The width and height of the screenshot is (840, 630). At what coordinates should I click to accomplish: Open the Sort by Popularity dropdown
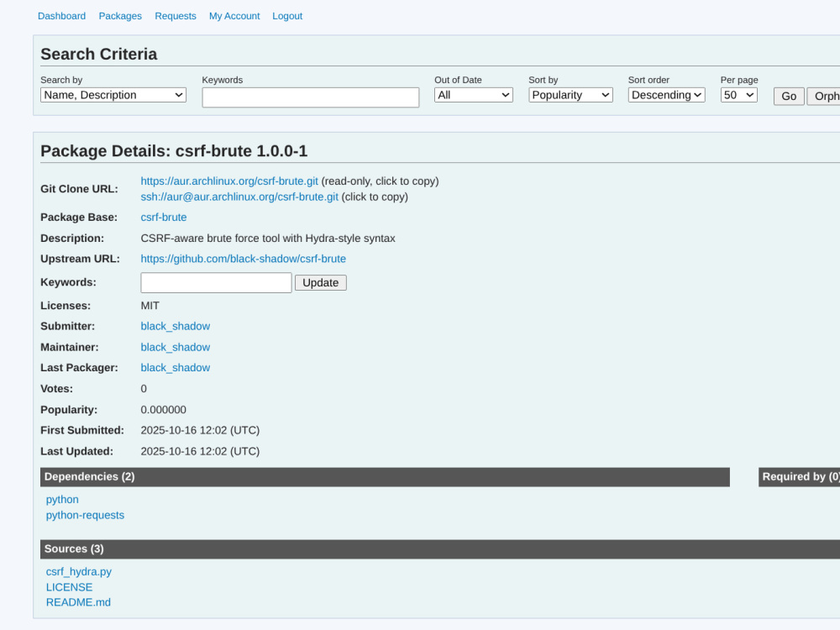click(x=570, y=95)
